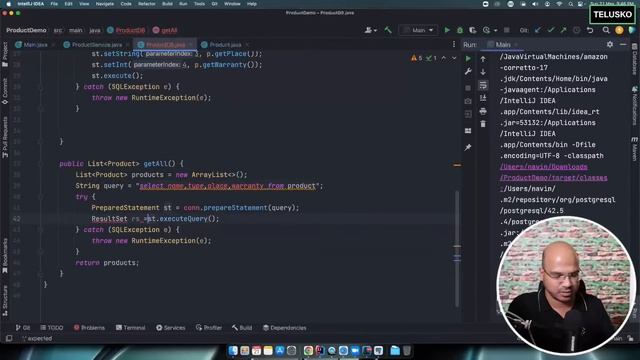Open the TODO tool window
The image size is (640, 360).
pyautogui.click(x=52, y=328)
